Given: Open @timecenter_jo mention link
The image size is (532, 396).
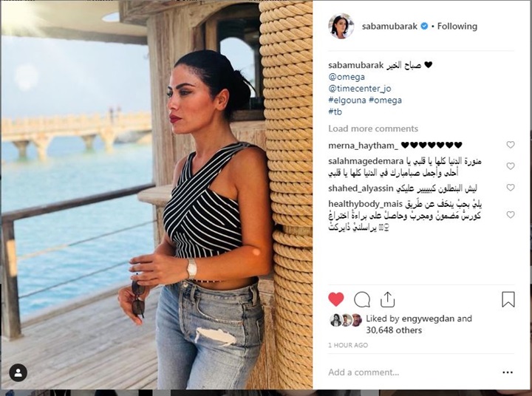Looking at the screenshot, I should tap(360, 89).
